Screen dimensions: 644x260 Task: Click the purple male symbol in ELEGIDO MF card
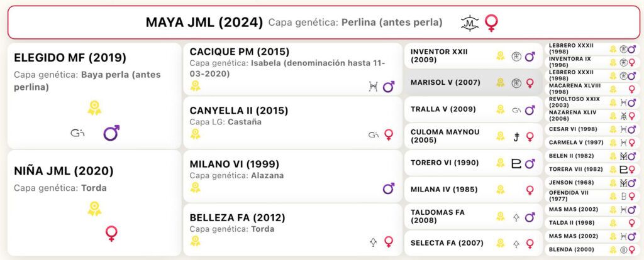pos(111,133)
